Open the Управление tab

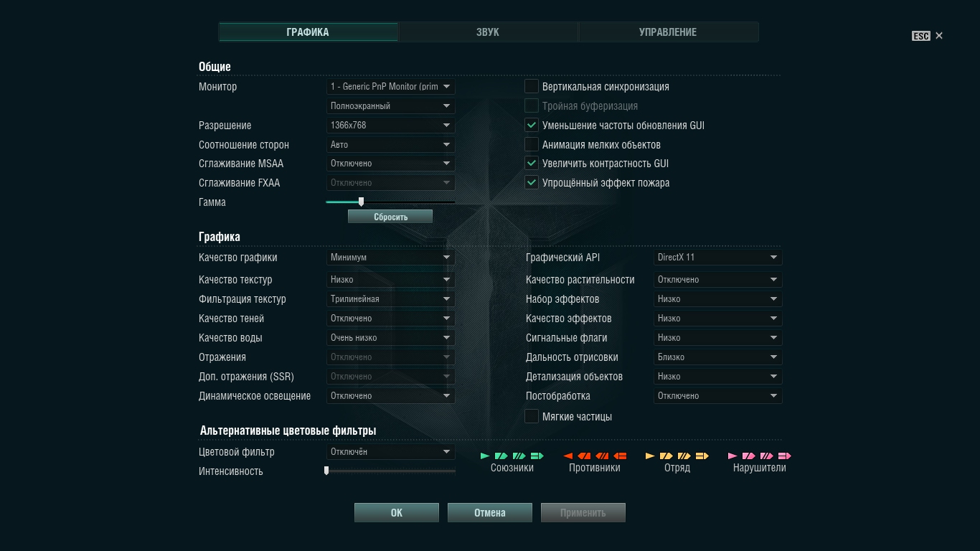tap(668, 32)
